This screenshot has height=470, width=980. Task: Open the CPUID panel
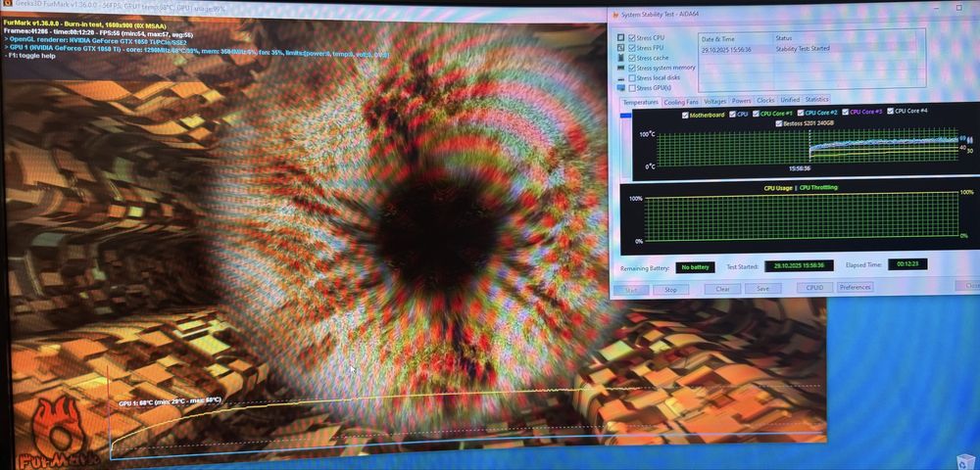tap(814, 288)
